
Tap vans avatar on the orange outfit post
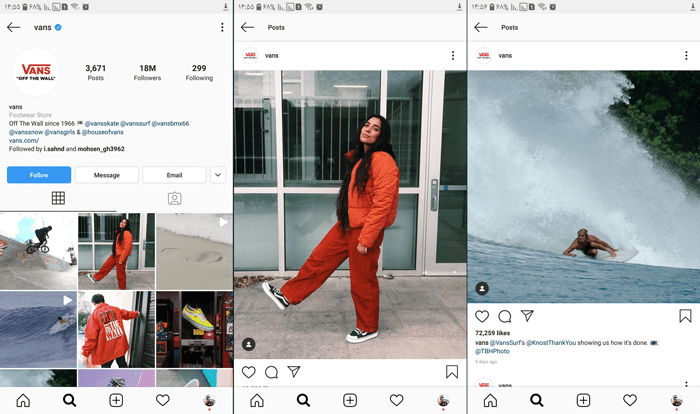250,55
